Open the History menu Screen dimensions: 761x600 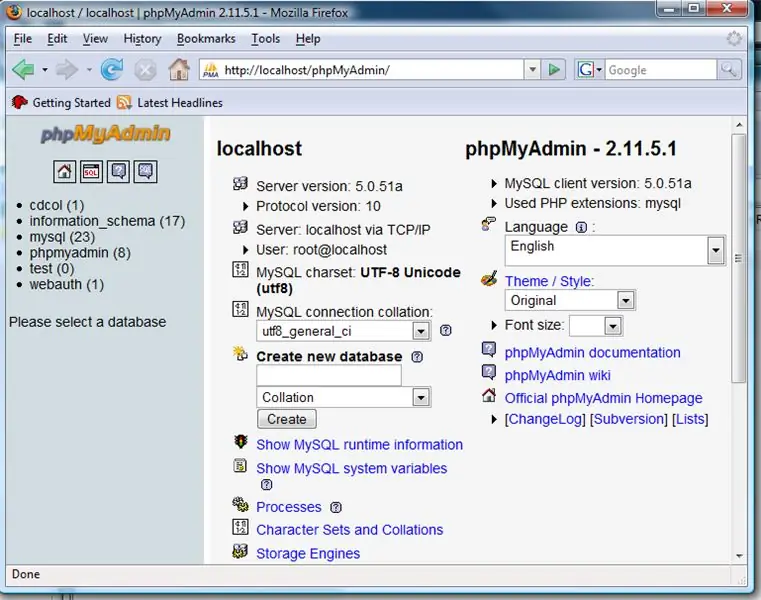(x=142, y=38)
